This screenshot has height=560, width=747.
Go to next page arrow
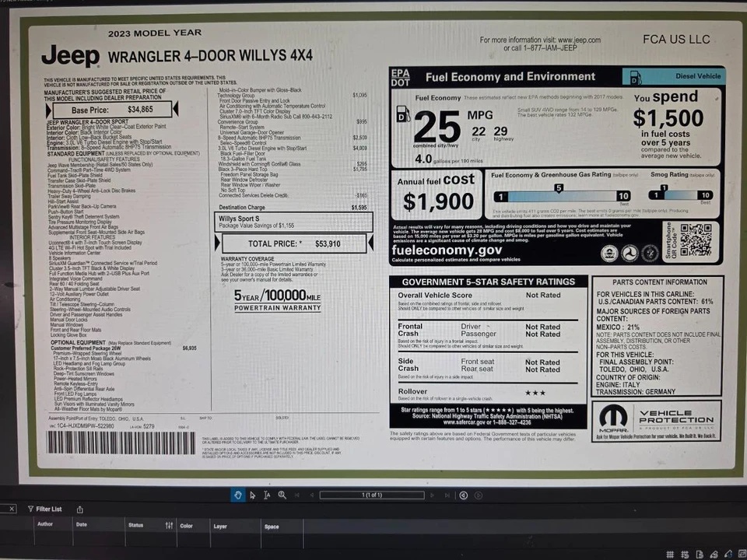pyautogui.click(x=432, y=495)
